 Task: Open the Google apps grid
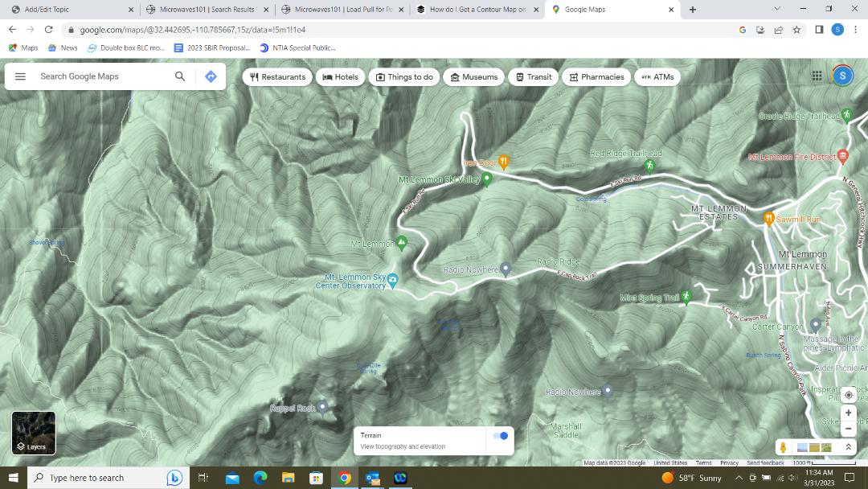(x=817, y=76)
